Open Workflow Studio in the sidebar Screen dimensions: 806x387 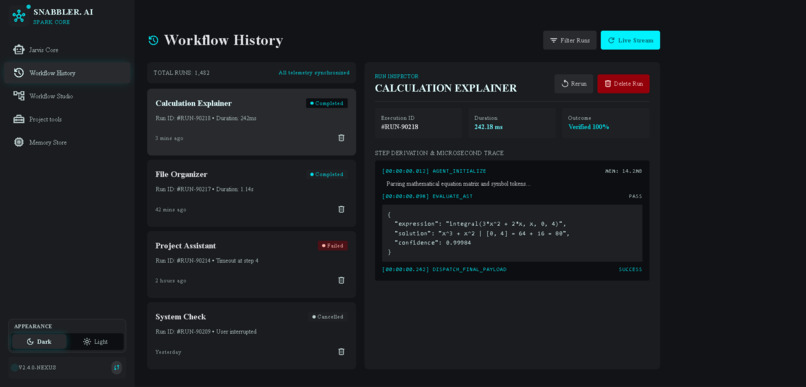[x=67, y=96]
